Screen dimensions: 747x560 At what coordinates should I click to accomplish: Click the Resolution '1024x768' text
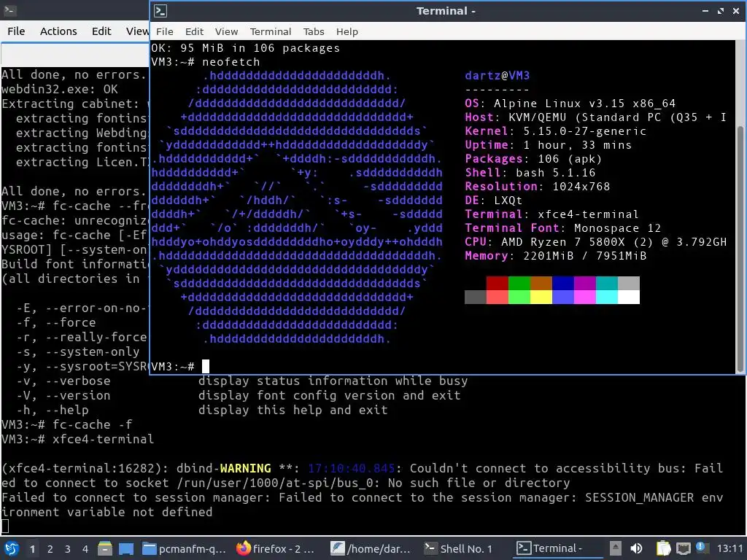click(x=581, y=187)
